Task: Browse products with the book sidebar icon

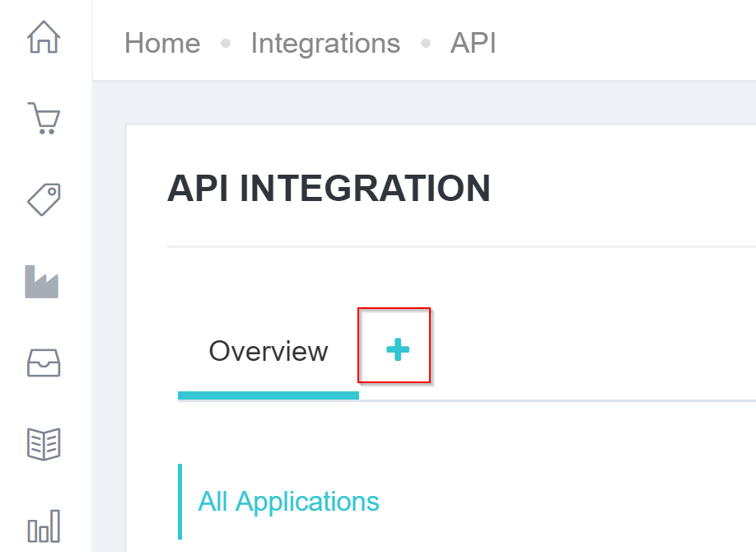Action: pos(44,442)
